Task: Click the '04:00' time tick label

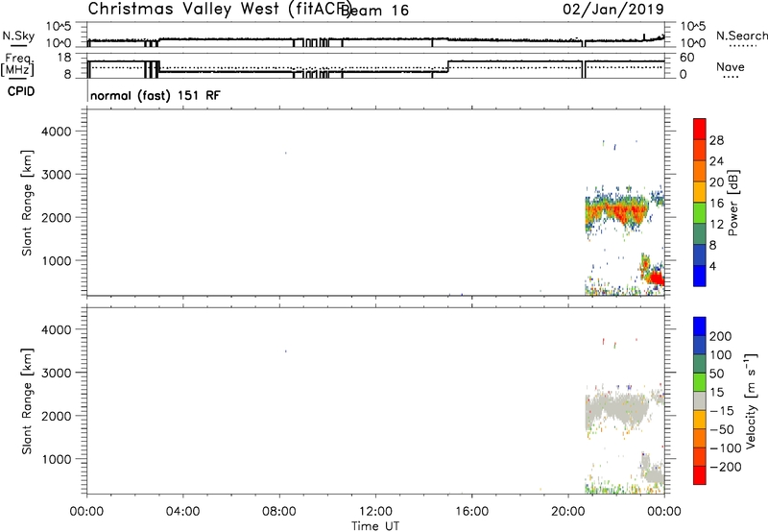Action: [182, 512]
